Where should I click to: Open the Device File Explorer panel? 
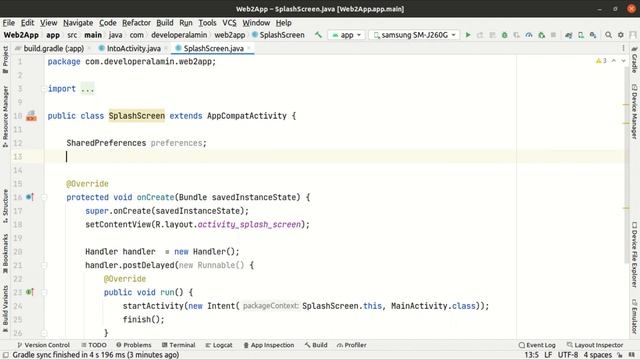634,255
